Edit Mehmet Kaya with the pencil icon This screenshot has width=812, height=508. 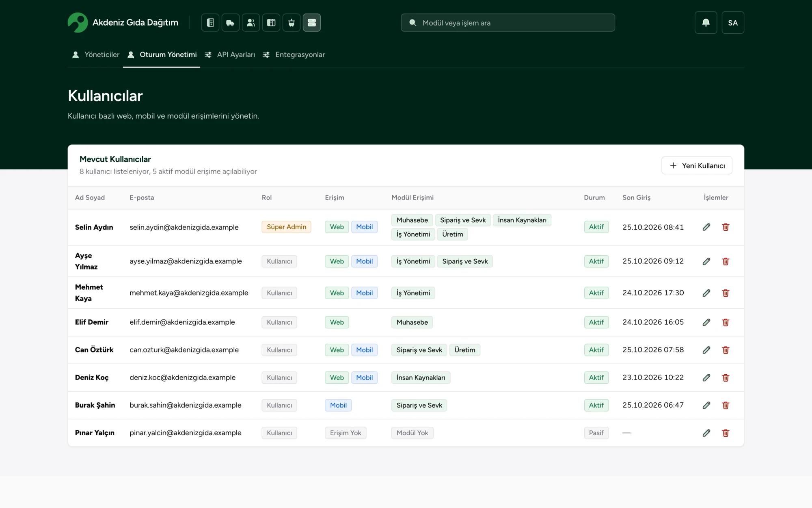pyautogui.click(x=706, y=293)
